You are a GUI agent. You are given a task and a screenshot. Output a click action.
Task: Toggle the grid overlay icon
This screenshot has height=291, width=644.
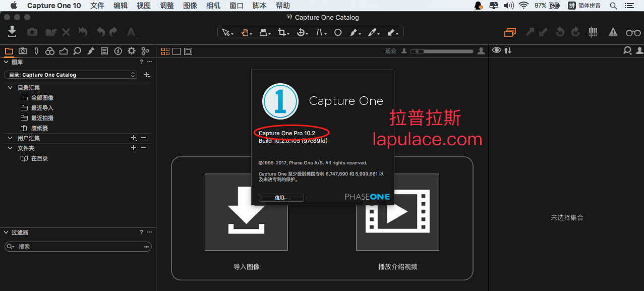(x=593, y=32)
